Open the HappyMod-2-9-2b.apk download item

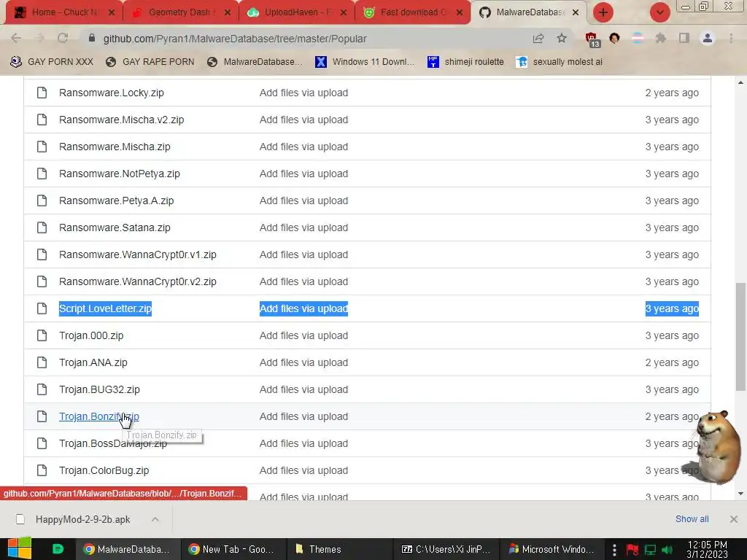click(x=82, y=519)
